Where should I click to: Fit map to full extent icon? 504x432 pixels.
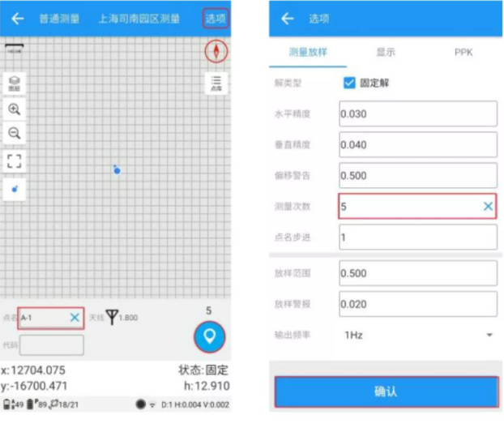(x=15, y=160)
